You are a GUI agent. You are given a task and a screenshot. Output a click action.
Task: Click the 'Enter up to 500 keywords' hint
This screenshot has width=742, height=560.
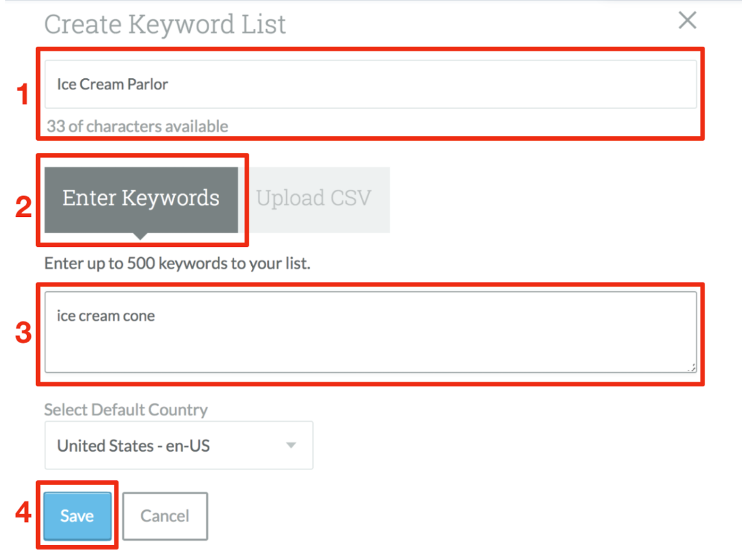[x=177, y=264]
